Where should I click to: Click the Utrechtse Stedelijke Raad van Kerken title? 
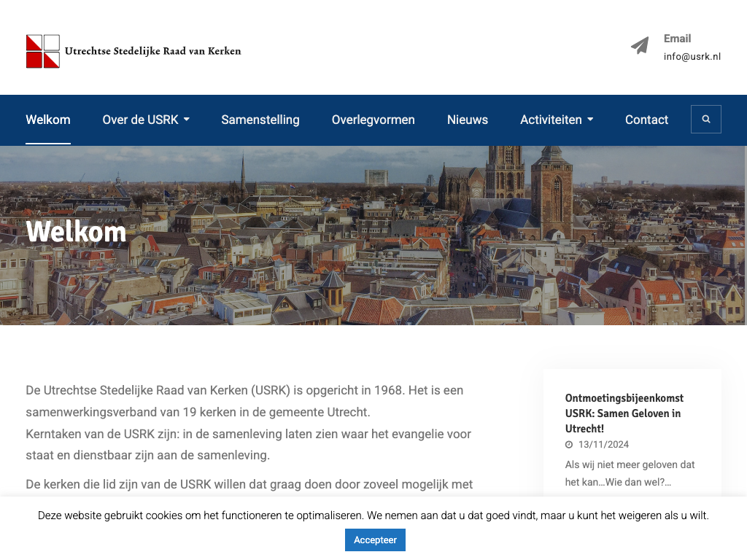[152, 51]
